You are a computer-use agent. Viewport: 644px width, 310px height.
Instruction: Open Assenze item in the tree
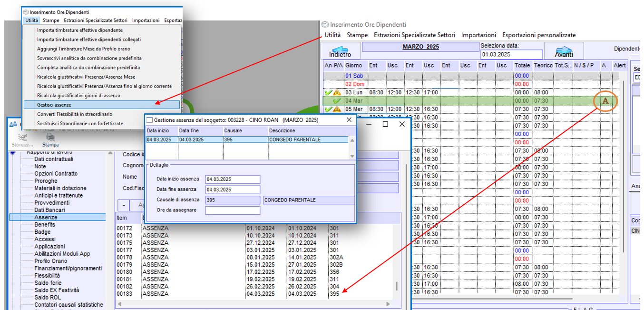[x=46, y=217]
